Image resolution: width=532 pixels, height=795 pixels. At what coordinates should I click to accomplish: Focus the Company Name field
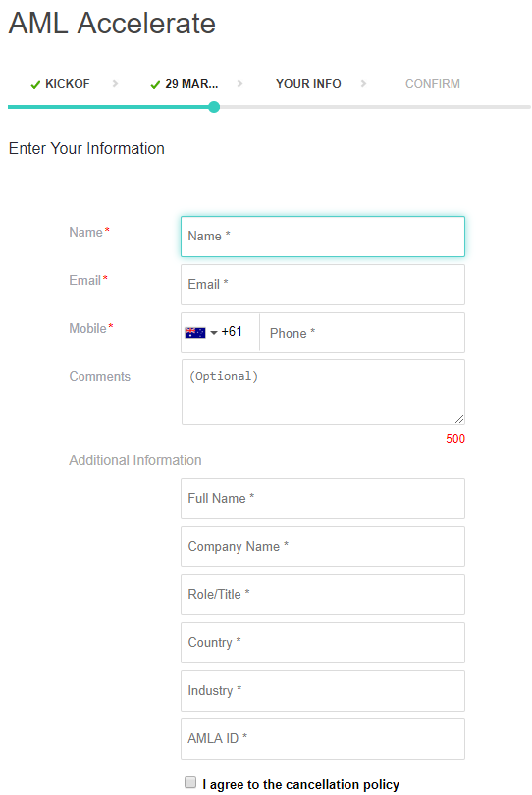pyautogui.click(x=323, y=547)
